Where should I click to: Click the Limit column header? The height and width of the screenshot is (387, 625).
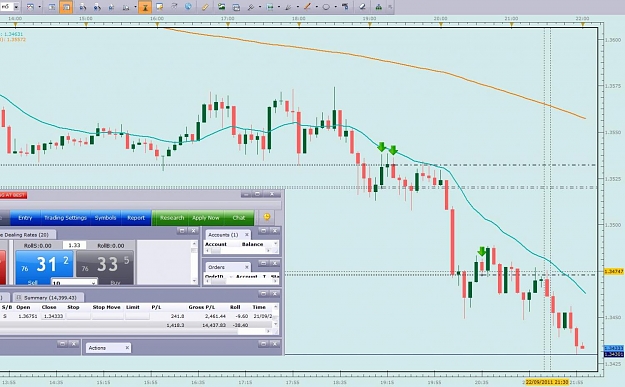pos(133,307)
